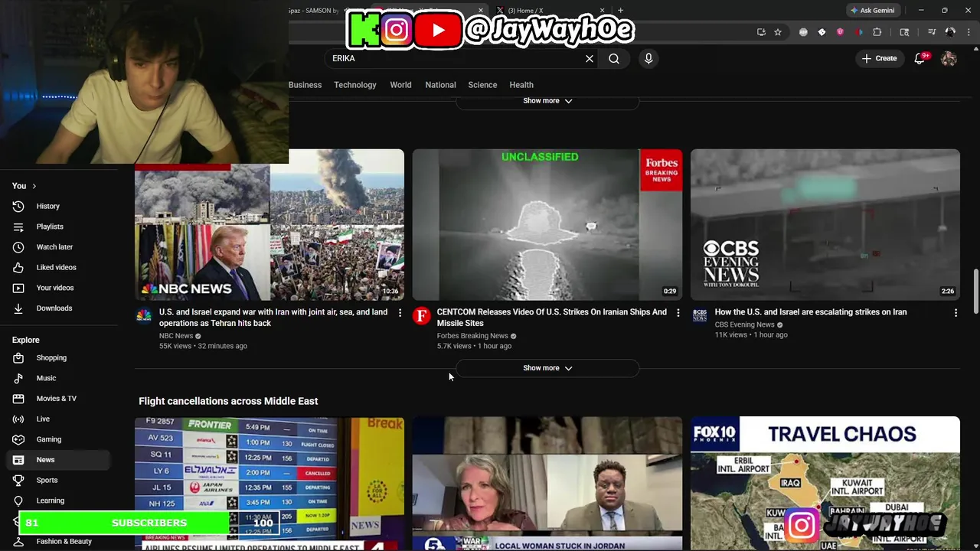This screenshot has height=551, width=980.
Task: Open the YouTube account avatar menu
Action: click(x=949, y=58)
